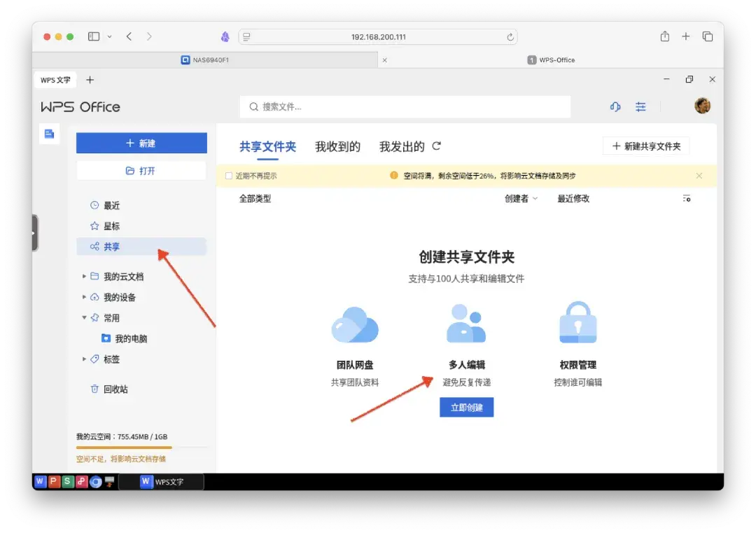Open the customer service headset icon
756x533 pixels.
(x=615, y=106)
